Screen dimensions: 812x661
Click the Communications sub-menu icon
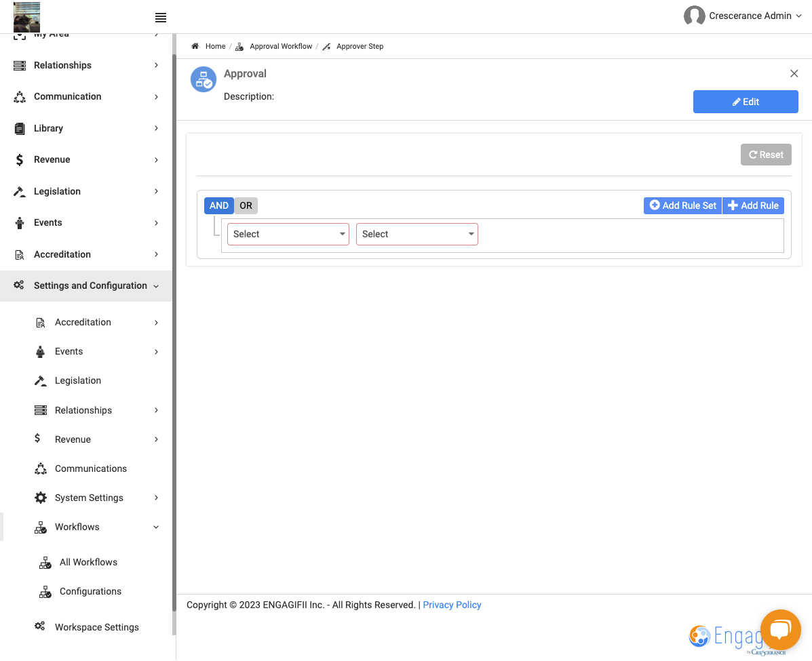tap(41, 469)
